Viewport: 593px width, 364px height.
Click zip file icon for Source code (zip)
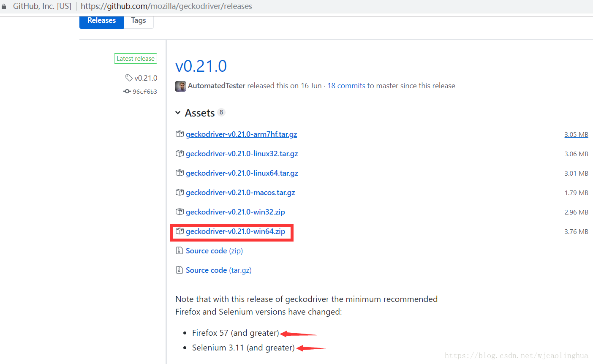(x=179, y=250)
